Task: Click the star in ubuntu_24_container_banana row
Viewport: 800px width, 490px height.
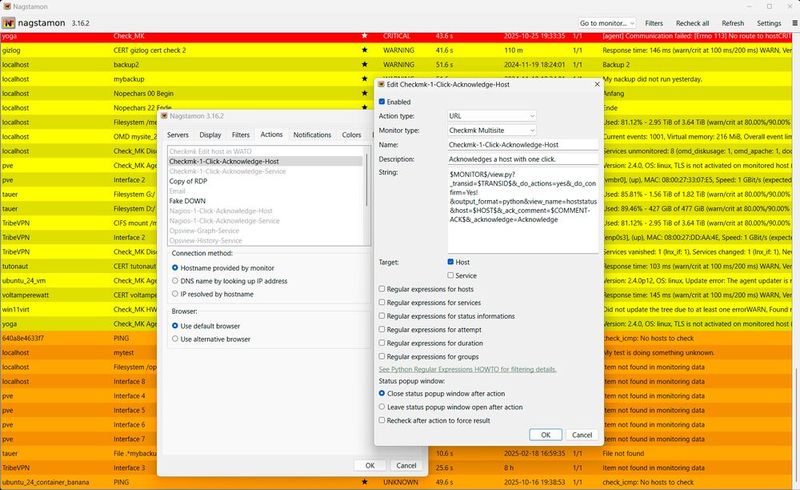Action: [364, 482]
